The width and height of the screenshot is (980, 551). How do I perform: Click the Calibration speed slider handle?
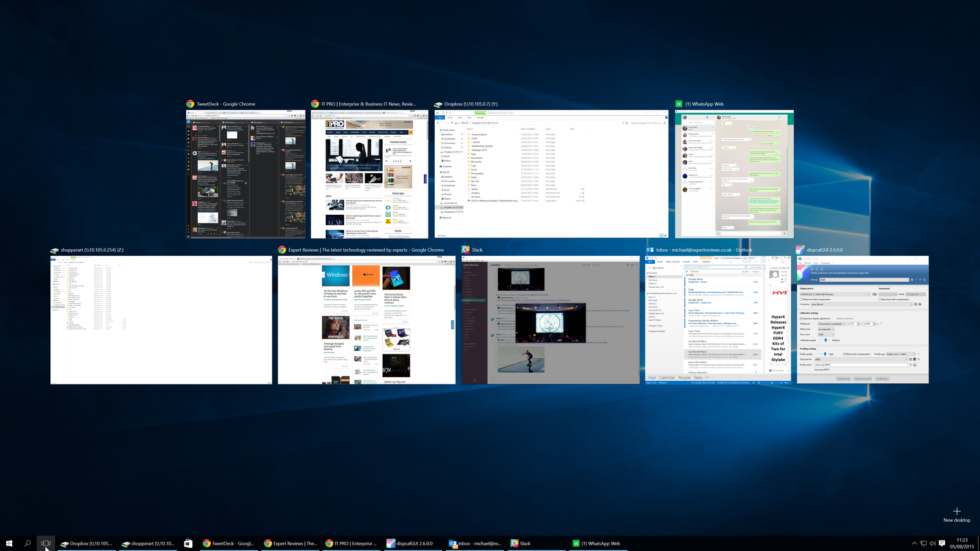pos(826,340)
